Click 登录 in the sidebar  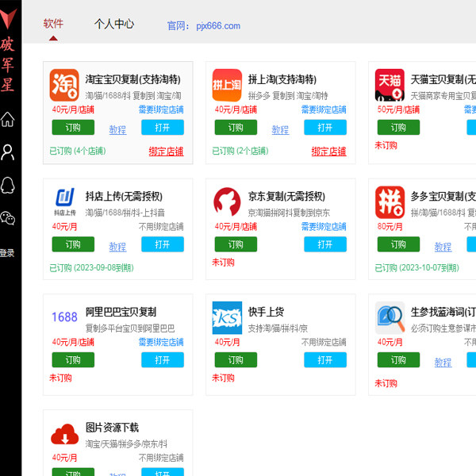tap(7, 253)
